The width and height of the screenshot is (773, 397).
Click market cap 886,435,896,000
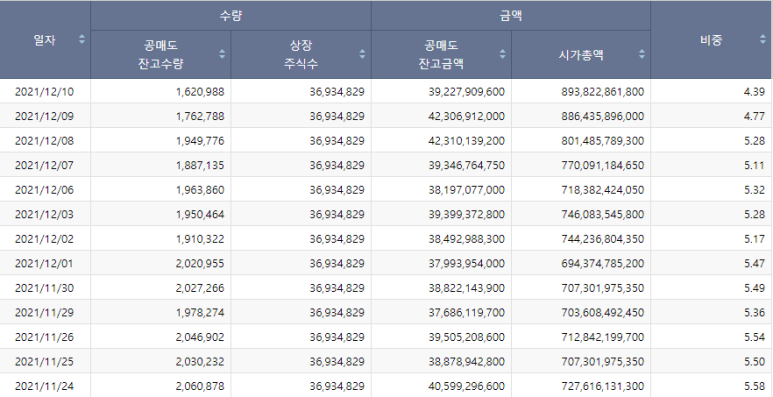coord(602,116)
